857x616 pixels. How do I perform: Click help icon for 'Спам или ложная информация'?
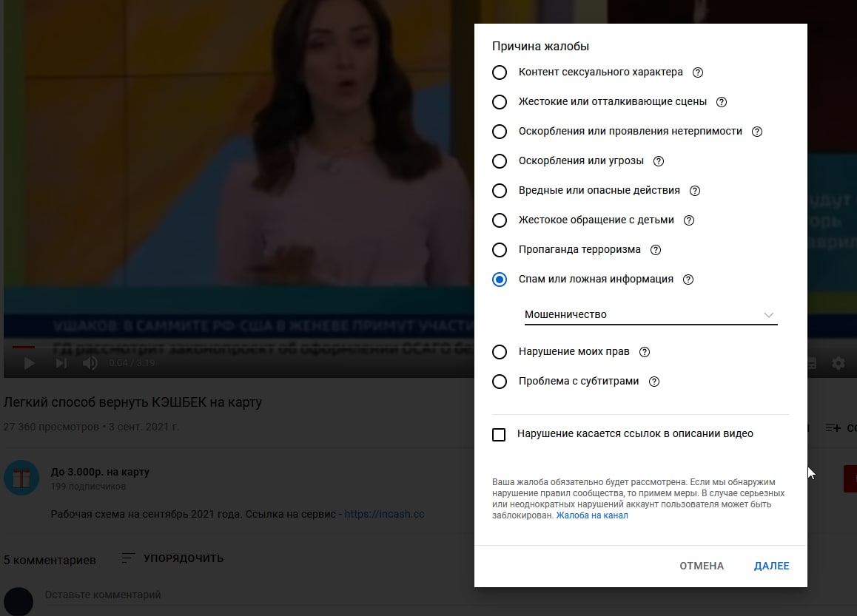tap(688, 279)
